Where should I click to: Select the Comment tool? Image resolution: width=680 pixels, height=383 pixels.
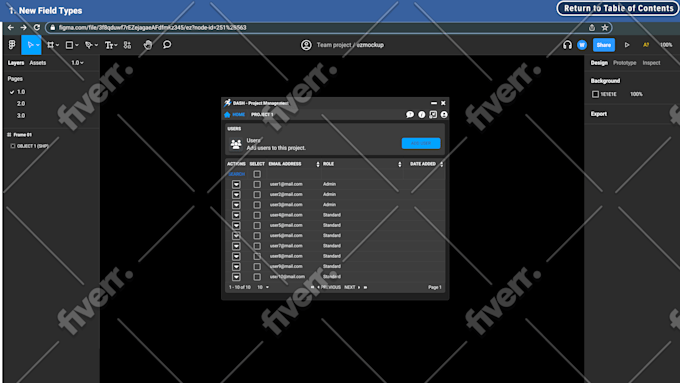click(x=167, y=45)
